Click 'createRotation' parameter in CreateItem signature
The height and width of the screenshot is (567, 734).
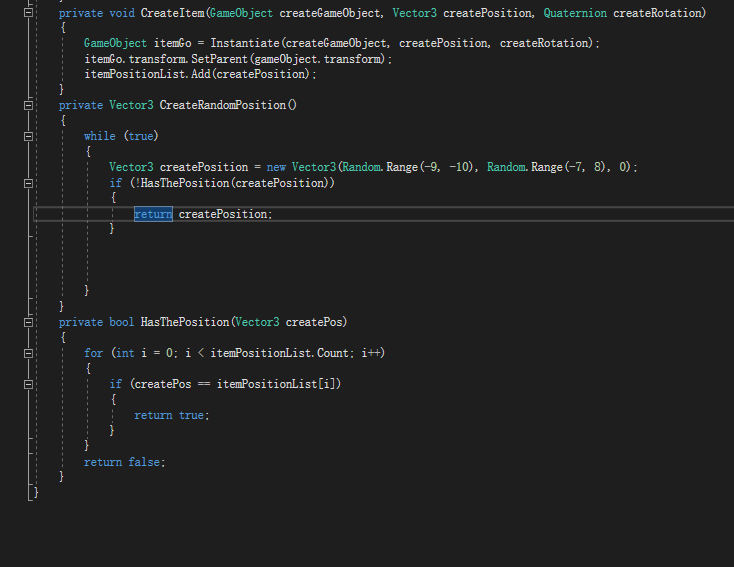point(657,13)
